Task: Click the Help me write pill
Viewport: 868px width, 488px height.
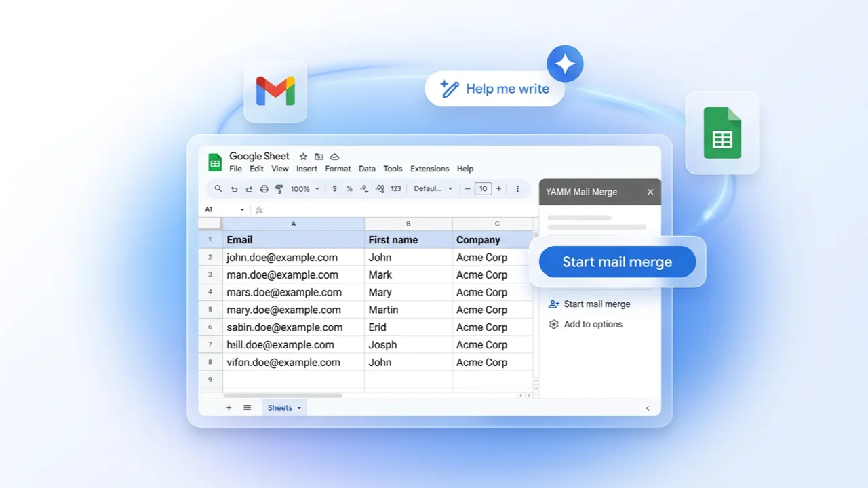Action: click(494, 89)
